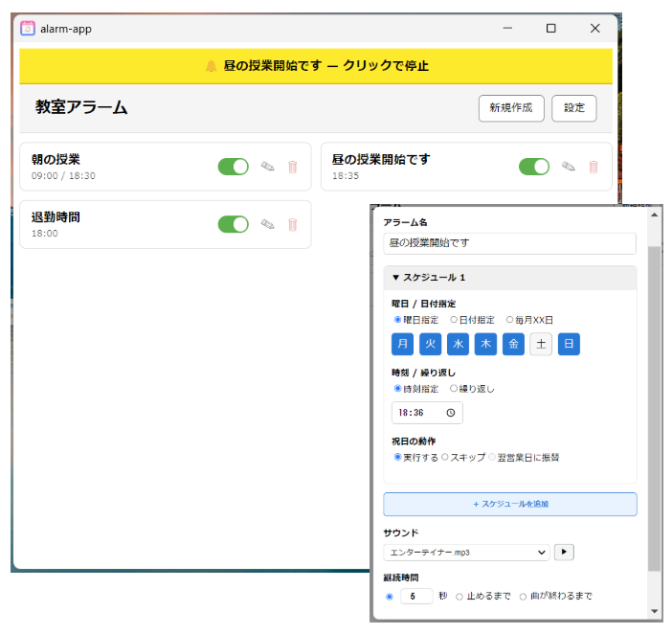Select the seconds duration radio button
This screenshot has height=634, width=672.
[x=390, y=597]
